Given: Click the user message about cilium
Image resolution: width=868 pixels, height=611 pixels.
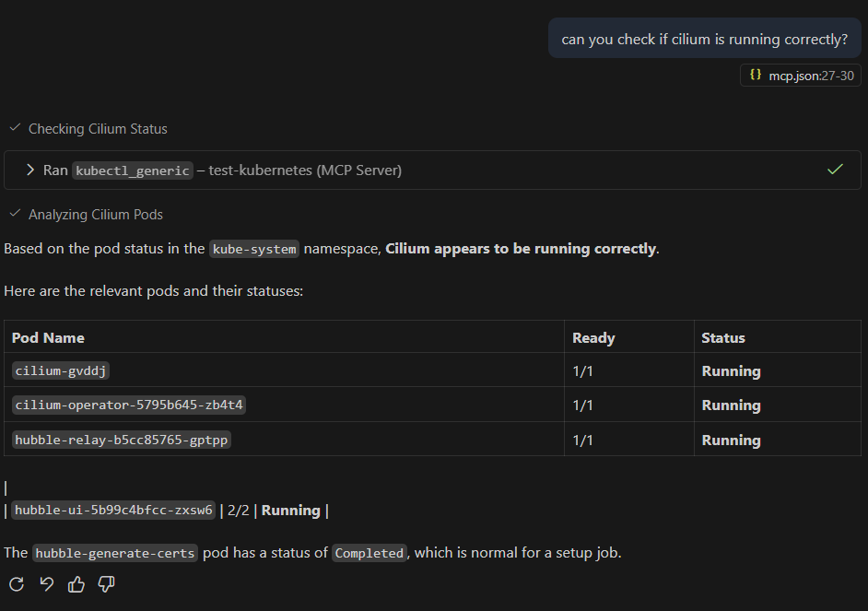Looking at the screenshot, I should click(704, 40).
